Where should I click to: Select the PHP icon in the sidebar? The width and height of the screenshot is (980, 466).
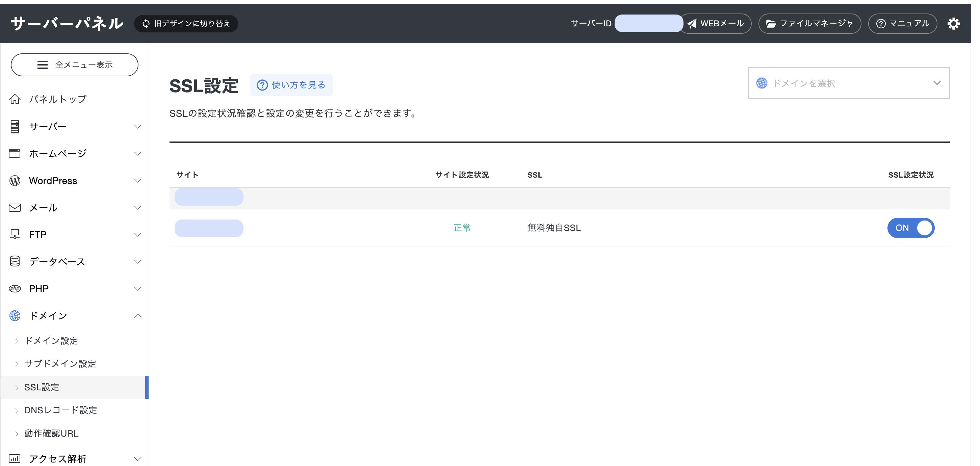tap(15, 288)
